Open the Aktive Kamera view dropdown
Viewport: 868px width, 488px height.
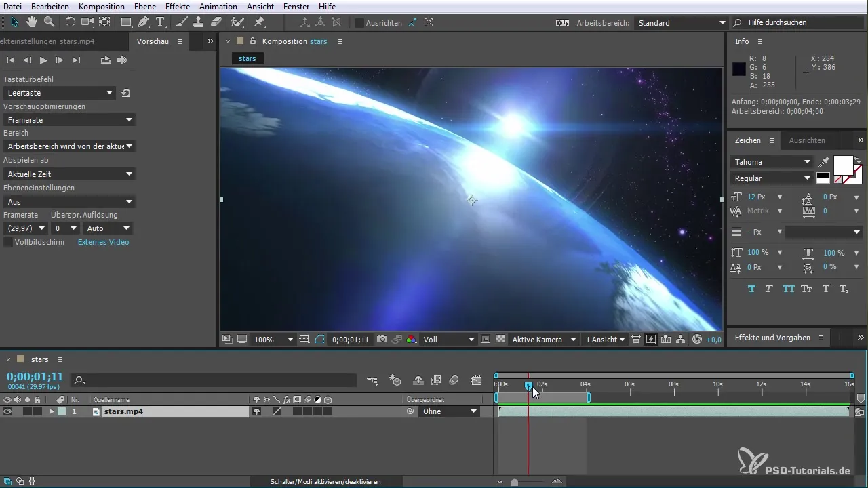545,340
